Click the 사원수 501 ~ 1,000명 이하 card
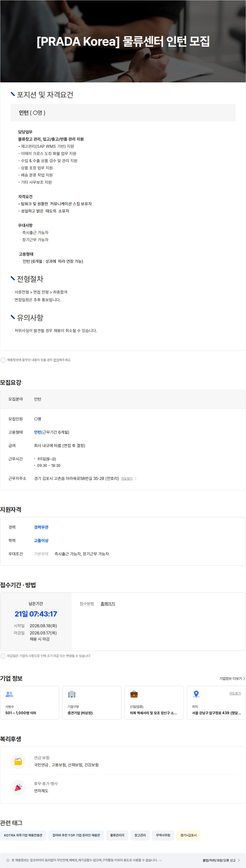Viewport: 246px width, 868px height. [x=30, y=702]
